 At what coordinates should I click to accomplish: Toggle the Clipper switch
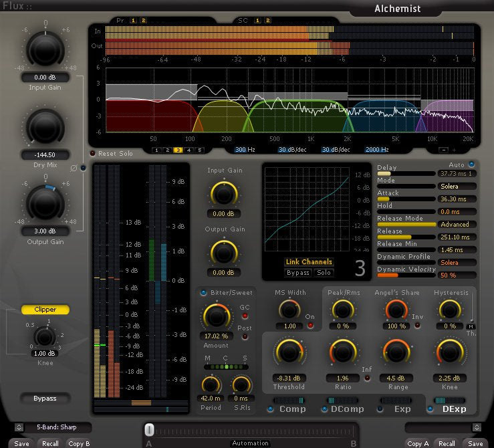tap(45, 310)
